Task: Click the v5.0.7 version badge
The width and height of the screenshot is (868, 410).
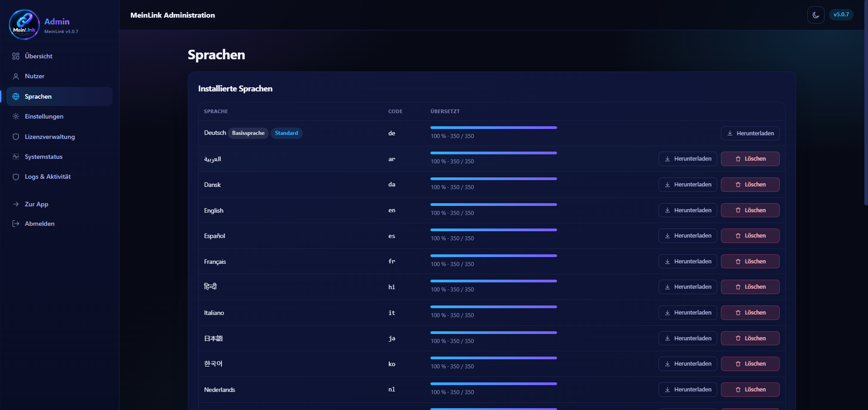Action: (x=841, y=14)
